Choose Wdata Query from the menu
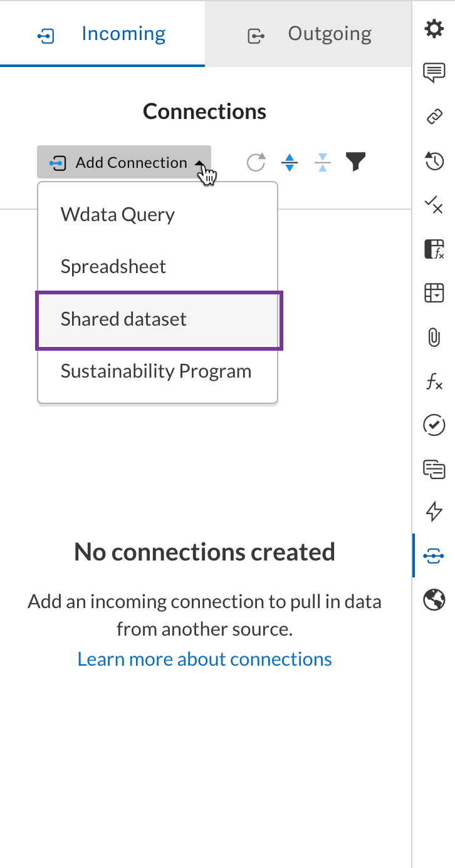Image resolution: width=455 pixels, height=868 pixels. click(x=118, y=214)
